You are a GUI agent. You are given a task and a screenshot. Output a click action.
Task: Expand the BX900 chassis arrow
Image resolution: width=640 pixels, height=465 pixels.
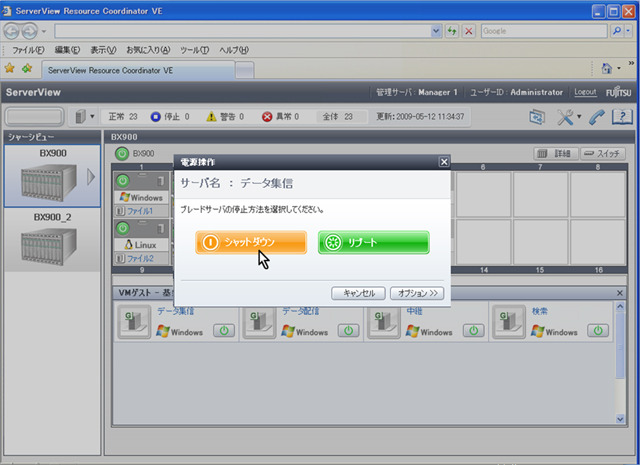91,177
